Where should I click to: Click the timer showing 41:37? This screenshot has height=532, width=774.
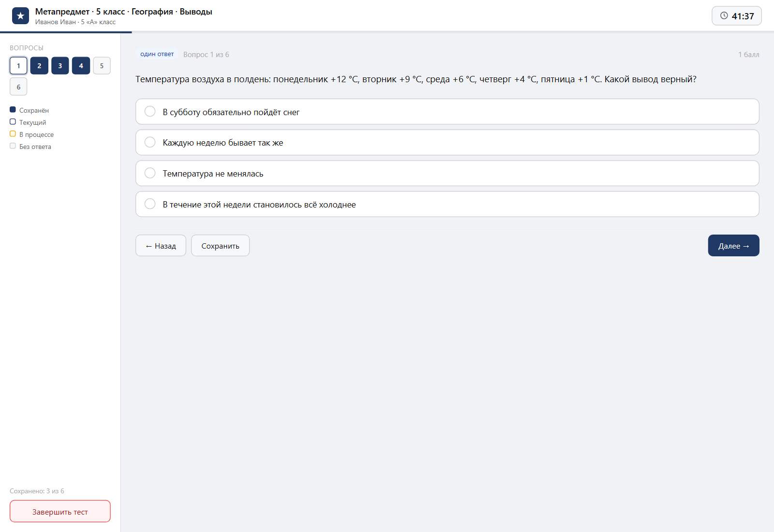(x=737, y=16)
